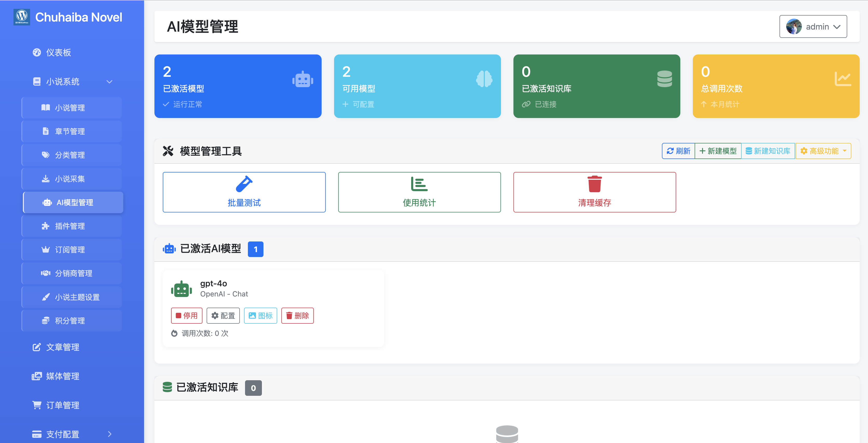
Task: Click the 运行正常 status text
Action: [188, 104]
